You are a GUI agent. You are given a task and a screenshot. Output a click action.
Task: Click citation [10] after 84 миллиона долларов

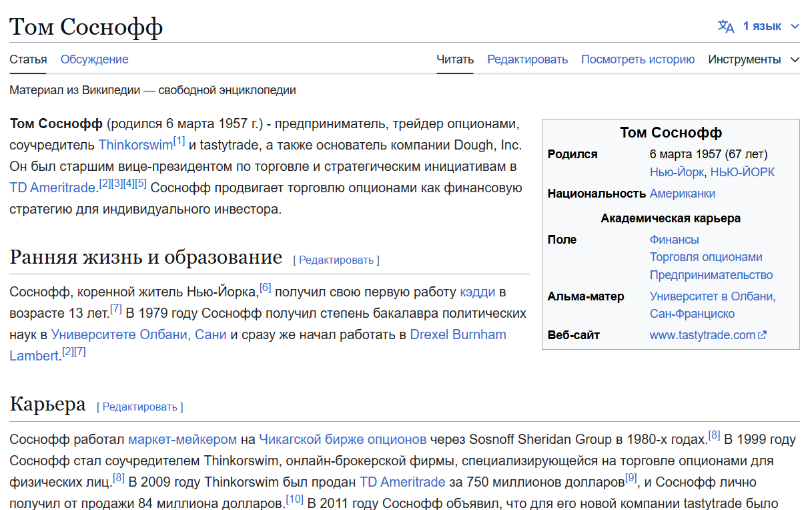click(x=295, y=499)
